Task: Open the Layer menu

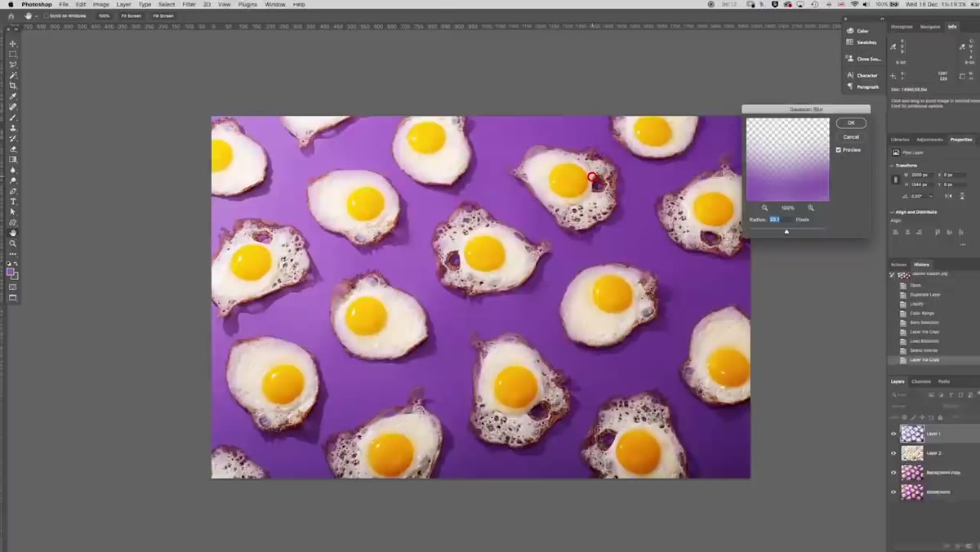Action: 123,4
